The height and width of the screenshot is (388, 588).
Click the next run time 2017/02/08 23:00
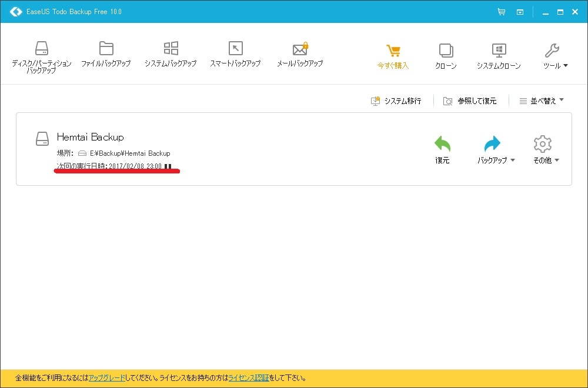(135, 166)
